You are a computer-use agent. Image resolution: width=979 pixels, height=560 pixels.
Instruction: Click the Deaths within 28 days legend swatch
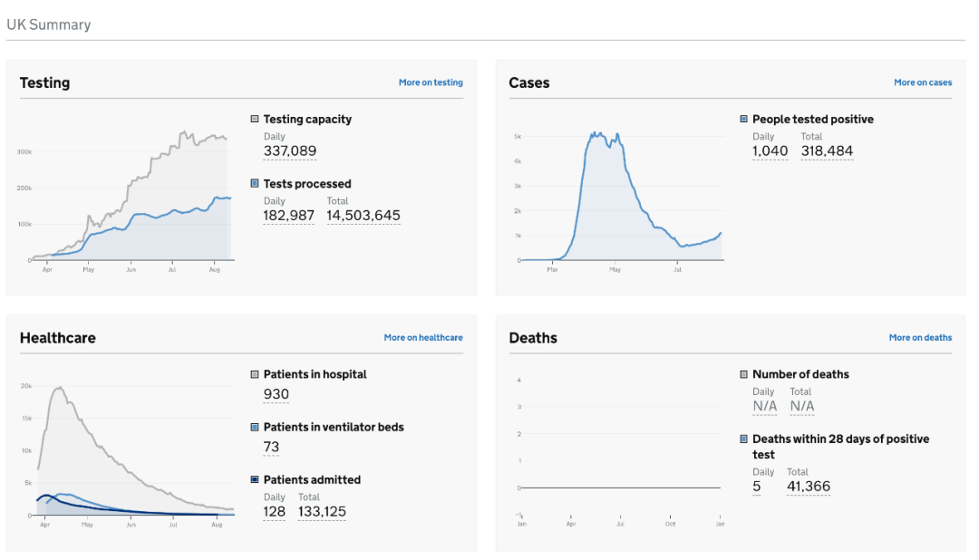point(743,439)
